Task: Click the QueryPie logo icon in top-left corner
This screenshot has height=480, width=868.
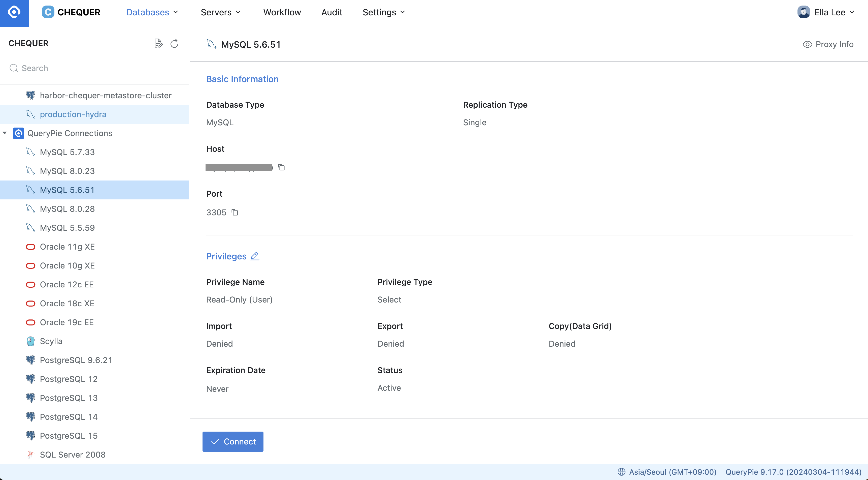Action: coord(15,12)
